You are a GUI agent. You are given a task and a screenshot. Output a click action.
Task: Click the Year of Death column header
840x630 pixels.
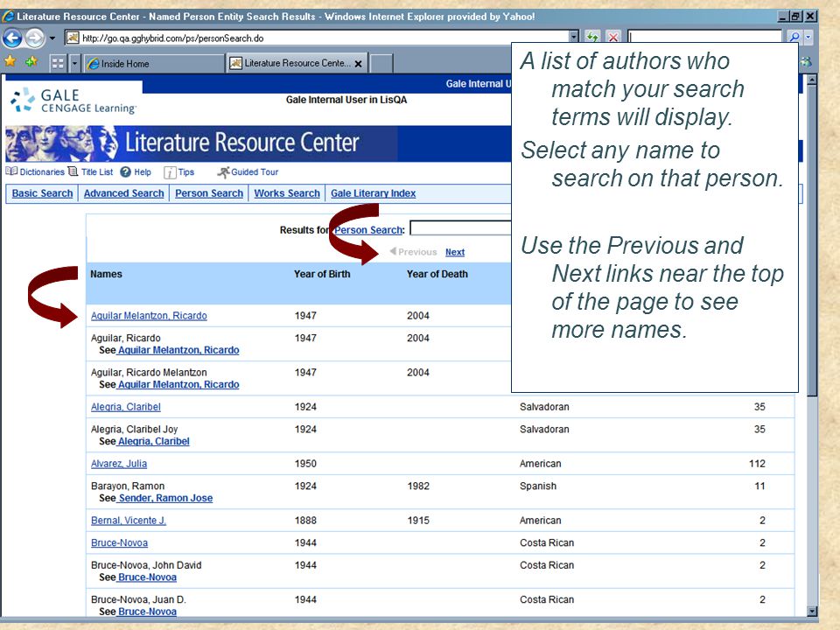pyautogui.click(x=437, y=274)
